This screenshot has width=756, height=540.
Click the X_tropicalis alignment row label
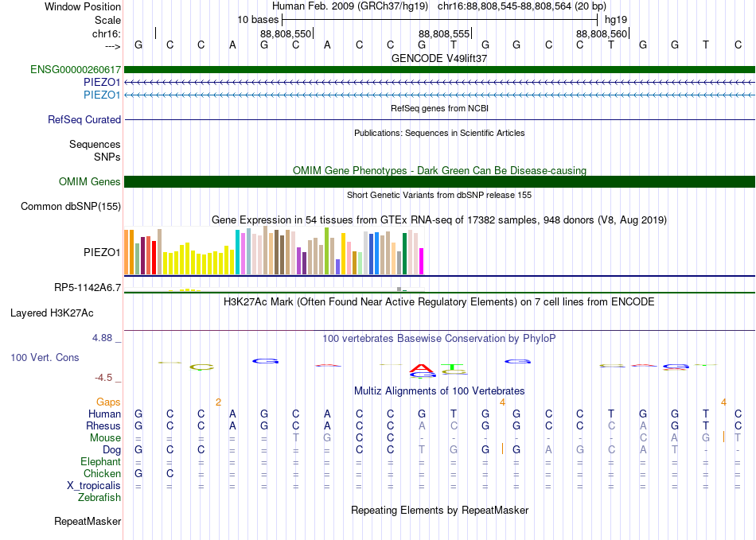tap(94, 486)
